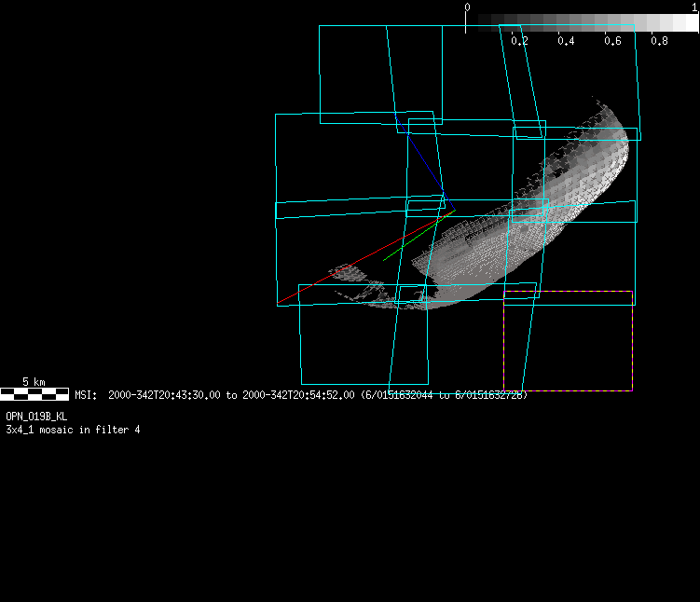Click the OPN_019B_KL sequence name
Viewport: 700px width, 602px height.
click(x=36, y=417)
